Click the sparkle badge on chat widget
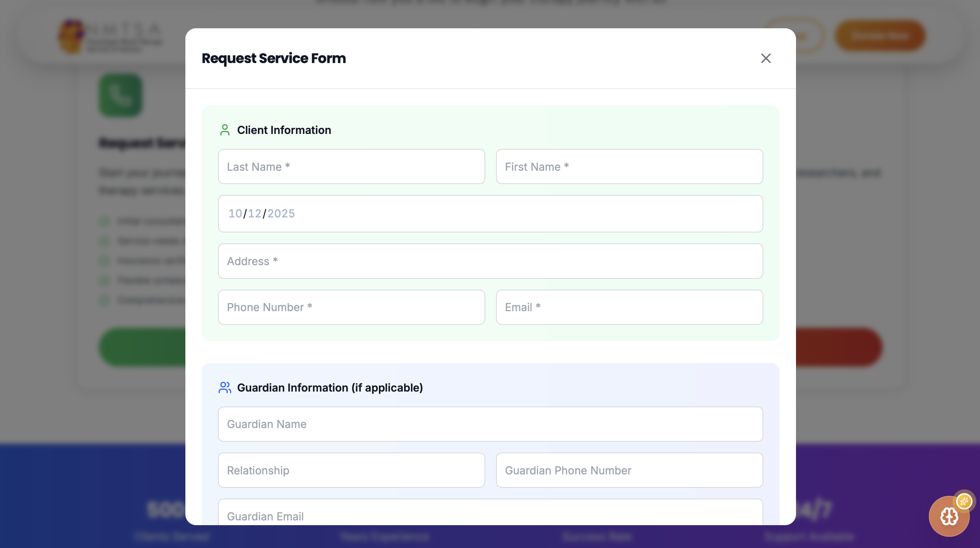Image resolution: width=980 pixels, height=548 pixels. click(964, 501)
